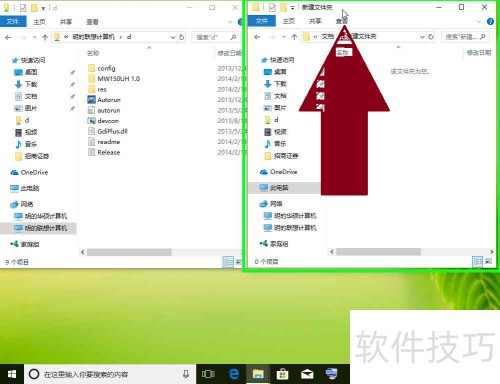Viewport: 500px width, 384px height.
Task: Select the Release file in list
Action: click(x=104, y=152)
